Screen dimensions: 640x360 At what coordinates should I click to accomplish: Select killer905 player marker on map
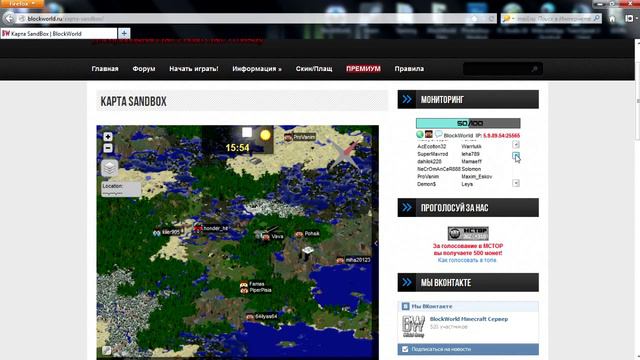coord(167,232)
